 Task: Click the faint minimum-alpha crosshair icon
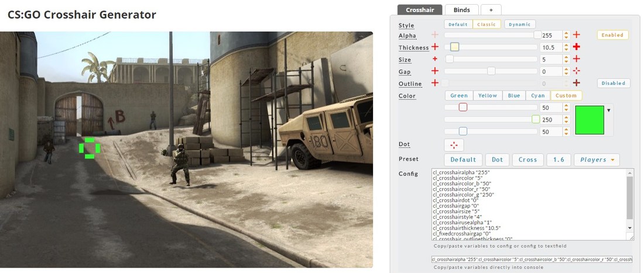(435, 35)
